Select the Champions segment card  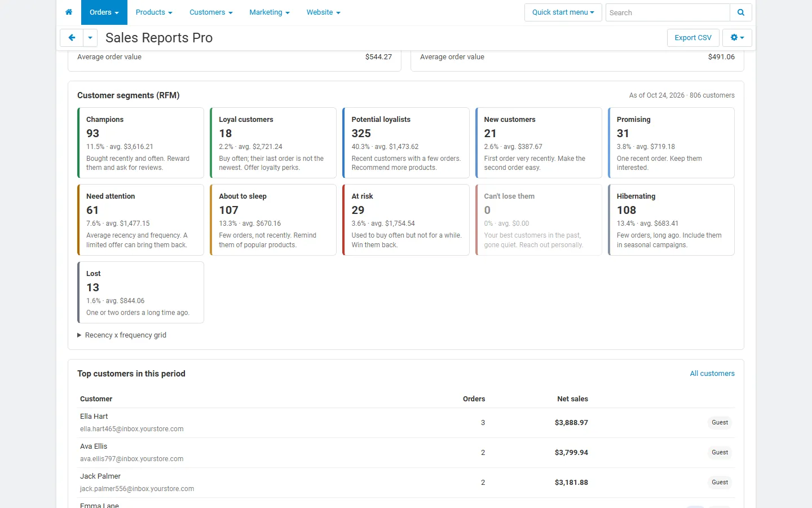coord(140,143)
